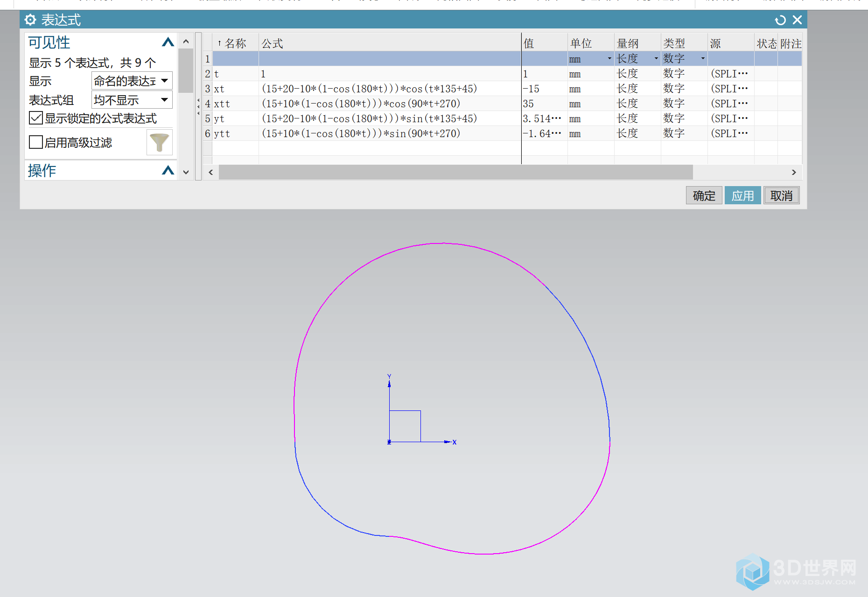Click the coordinate system origin in the viewport
Screen dimensions: 868x597
coord(389,442)
